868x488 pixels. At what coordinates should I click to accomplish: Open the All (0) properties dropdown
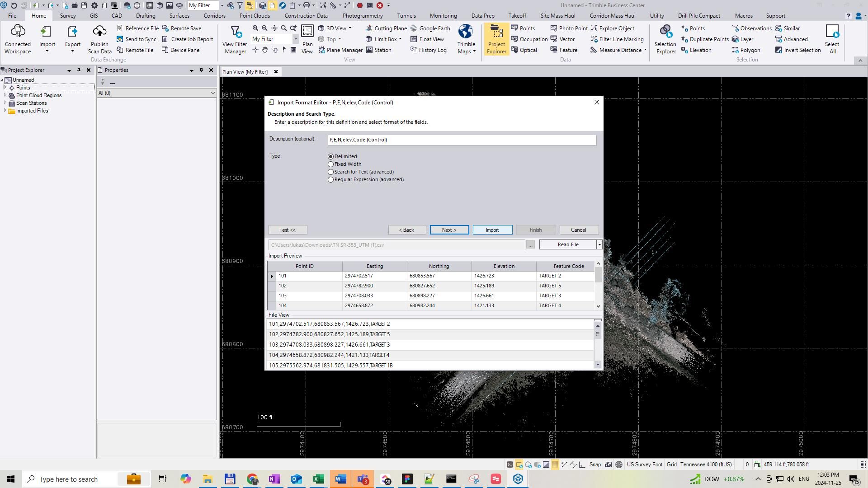(212, 93)
